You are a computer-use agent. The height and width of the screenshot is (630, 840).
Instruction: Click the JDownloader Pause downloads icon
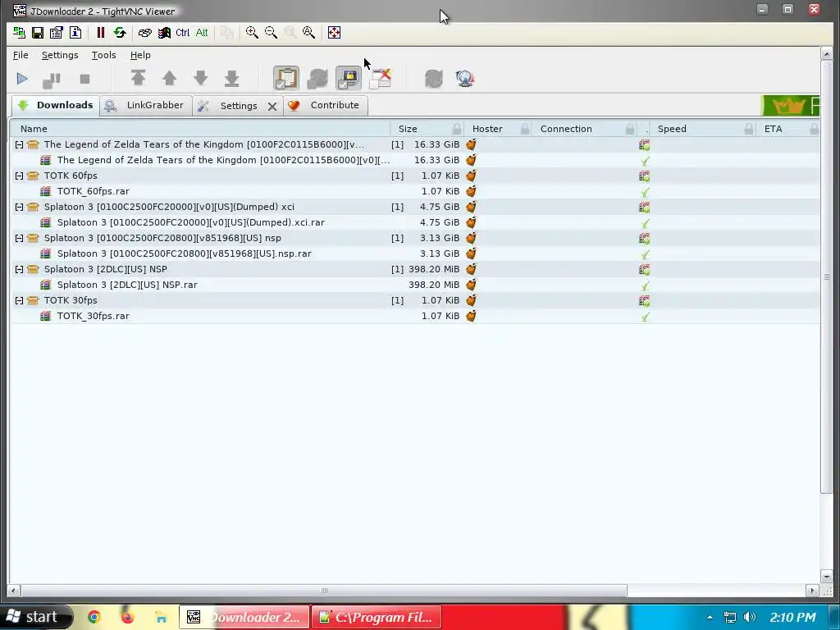click(52, 79)
